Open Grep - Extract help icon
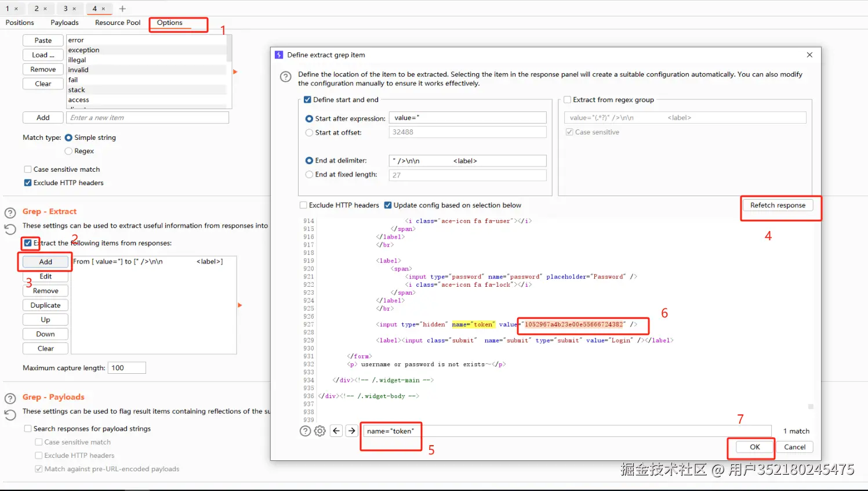868x491 pixels. [x=10, y=212]
